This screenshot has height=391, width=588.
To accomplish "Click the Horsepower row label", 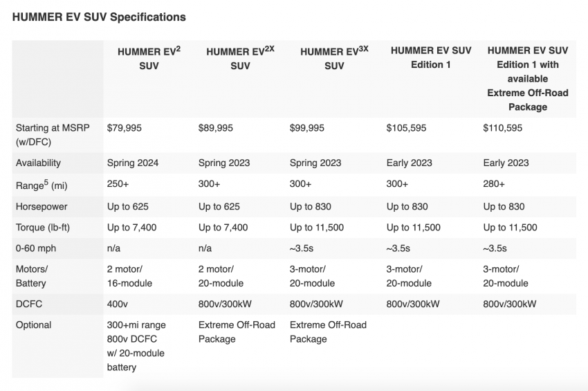I will (x=42, y=207).
